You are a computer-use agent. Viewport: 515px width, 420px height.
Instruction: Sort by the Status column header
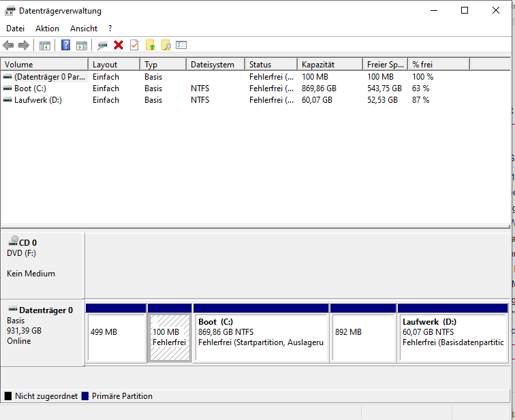271,64
